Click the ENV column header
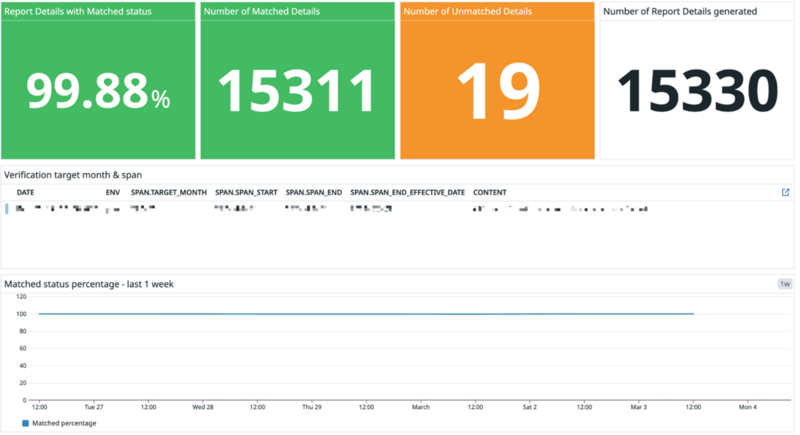800x435 pixels. pyautogui.click(x=113, y=192)
